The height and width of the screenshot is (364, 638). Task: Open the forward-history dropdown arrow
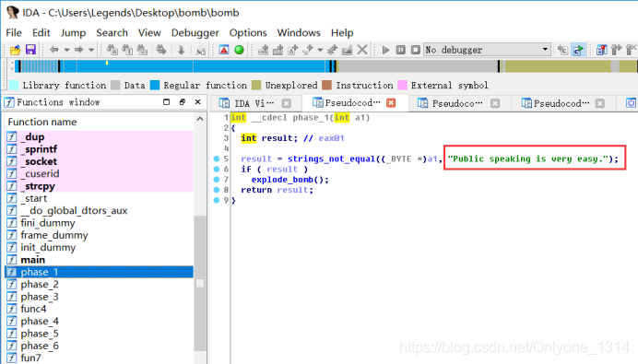pos(91,50)
